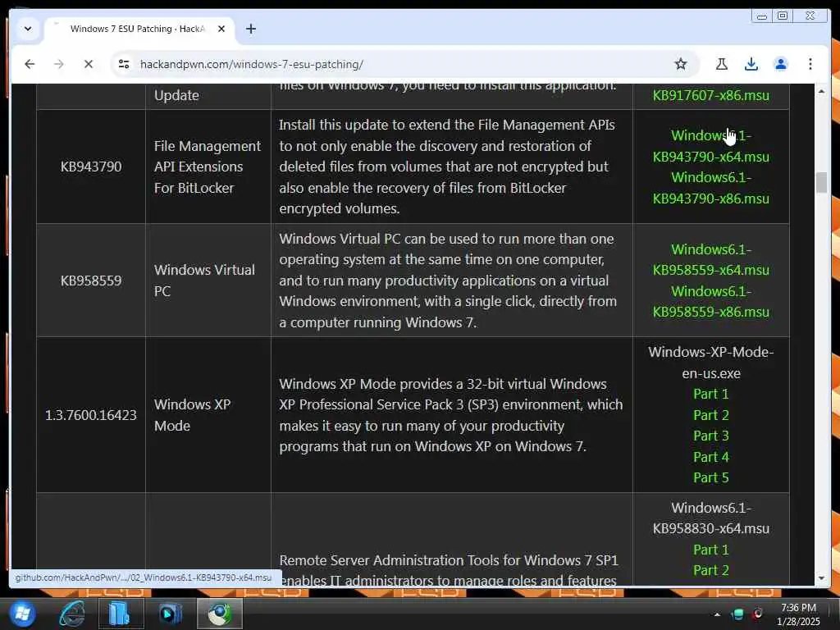Image resolution: width=840 pixels, height=630 pixels.
Task: Click the Windows Virtual PC name cell
Action: point(208,281)
